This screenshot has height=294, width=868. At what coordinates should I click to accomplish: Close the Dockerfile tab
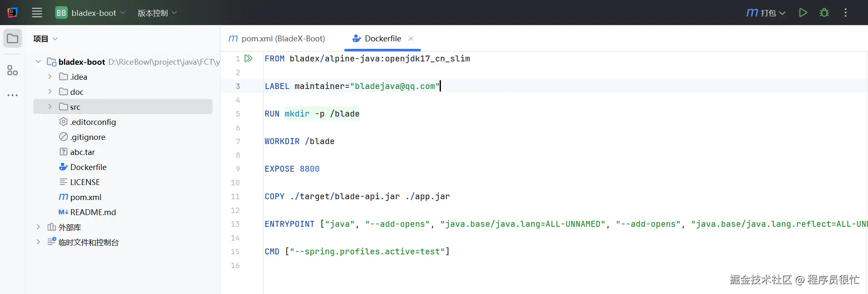tap(411, 38)
